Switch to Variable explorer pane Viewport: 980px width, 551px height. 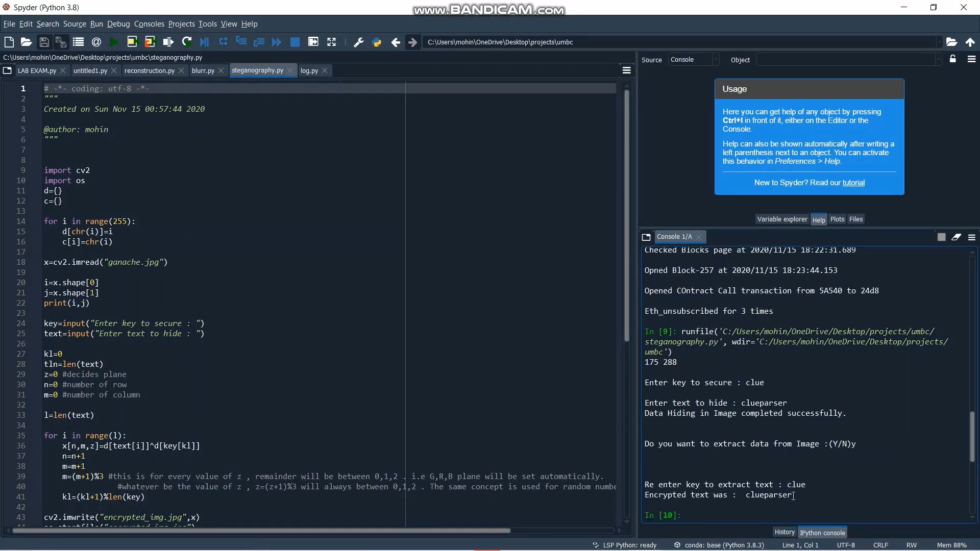(x=782, y=219)
